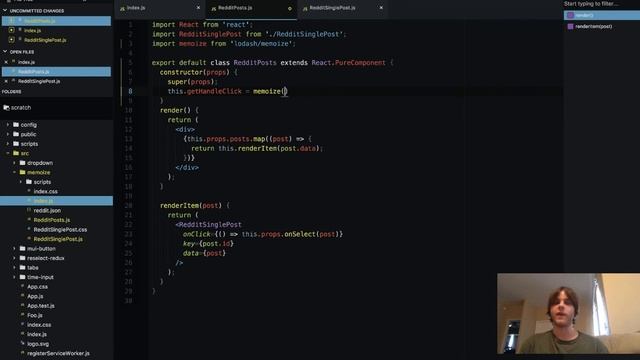Viewport: 640px width, 360px height.
Task: Click purple method icon beside render()
Action: click(570, 16)
